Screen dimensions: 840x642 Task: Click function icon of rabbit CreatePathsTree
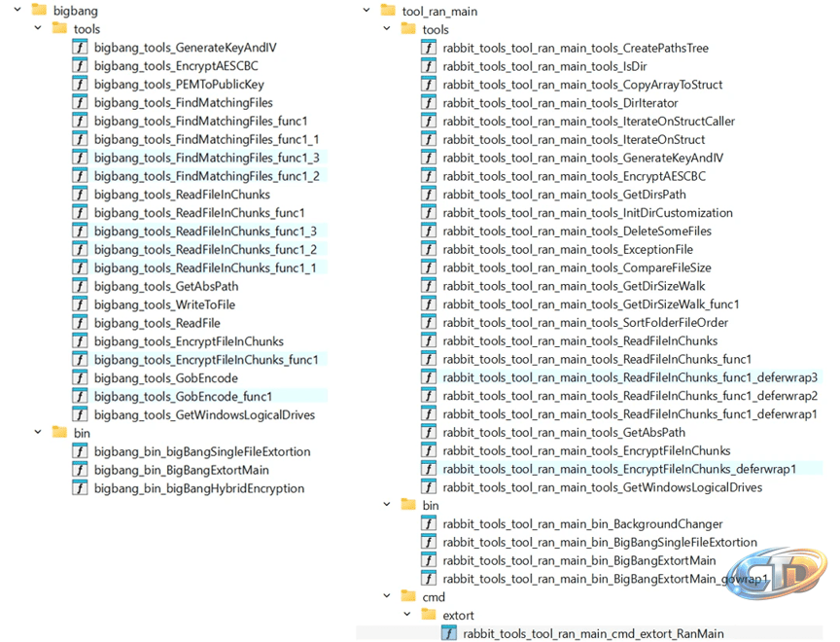click(x=429, y=48)
